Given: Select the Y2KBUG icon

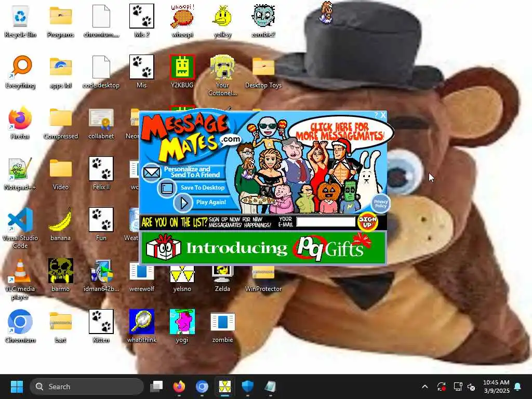Looking at the screenshot, I should pyautogui.click(x=182, y=72).
